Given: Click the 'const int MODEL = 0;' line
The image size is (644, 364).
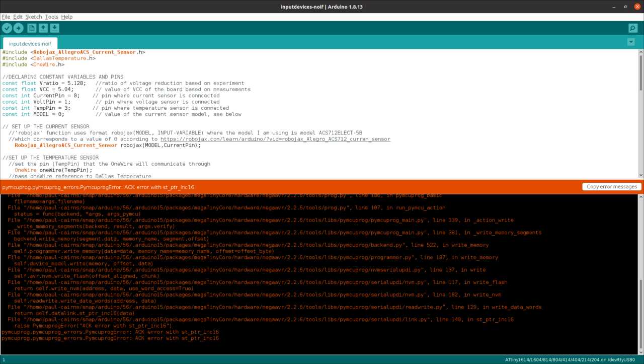Looking at the screenshot, I should click(33, 114).
